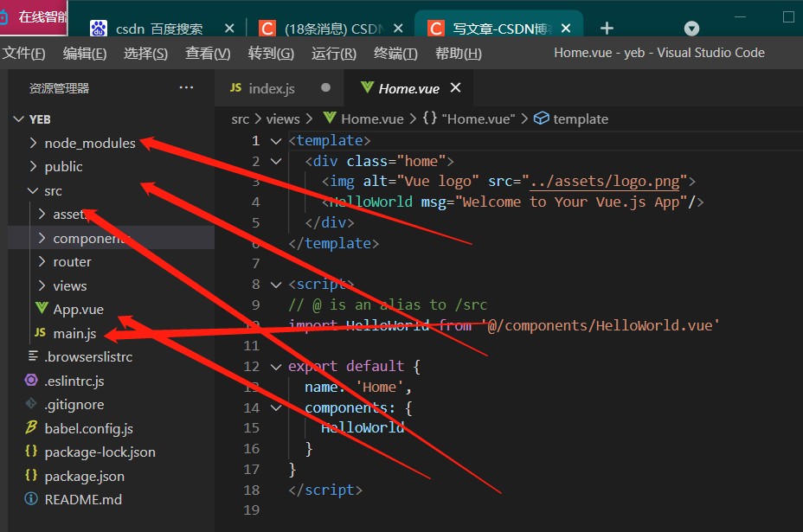803x532 pixels.
Task: Open main.js via its JS icon
Action: tap(40, 332)
